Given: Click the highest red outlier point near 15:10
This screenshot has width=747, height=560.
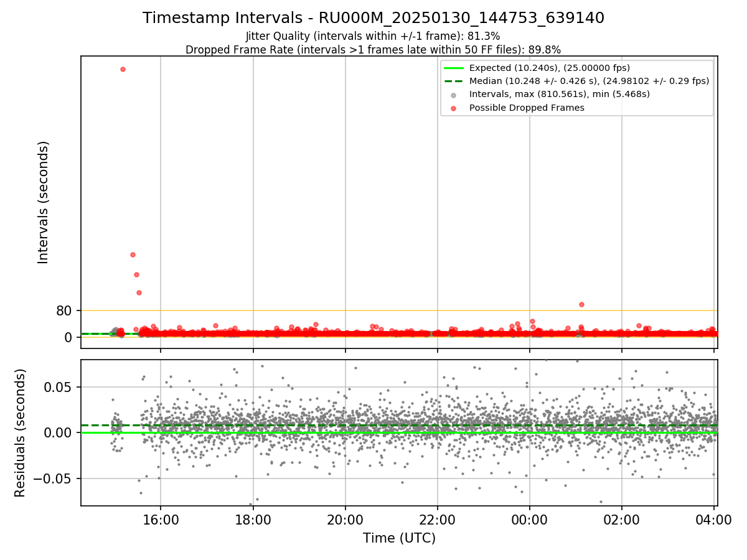Looking at the screenshot, I should 123,69.
